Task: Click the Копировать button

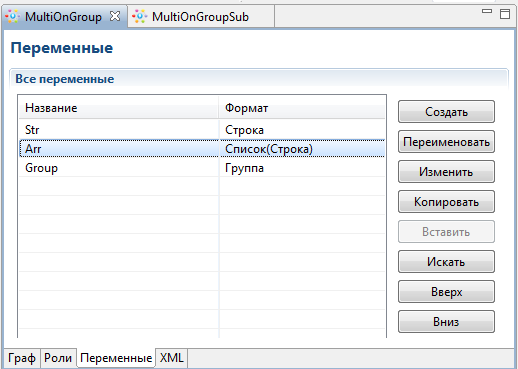Action: pyautogui.click(x=446, y=202)
